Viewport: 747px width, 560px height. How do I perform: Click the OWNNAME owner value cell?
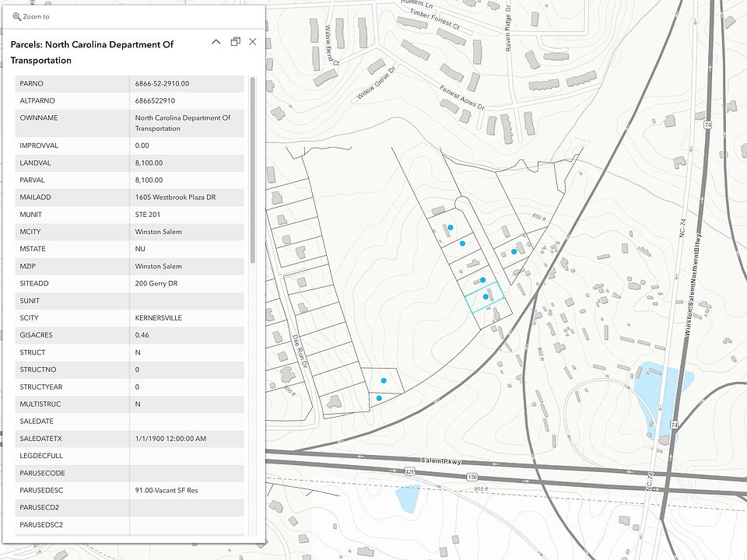187,123
